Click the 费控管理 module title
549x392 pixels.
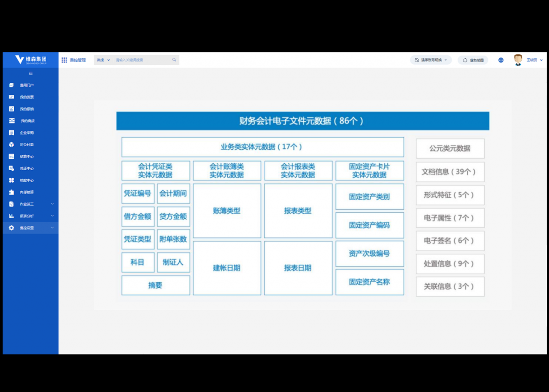pyautogui.click(x=78, y=60)
